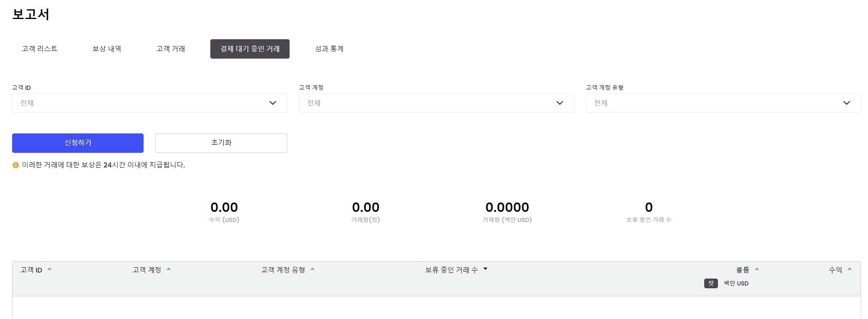The width and height of the screenshot is (868, 319).
Task: Open the 고객 계정 dropdown
Action: 436,103
